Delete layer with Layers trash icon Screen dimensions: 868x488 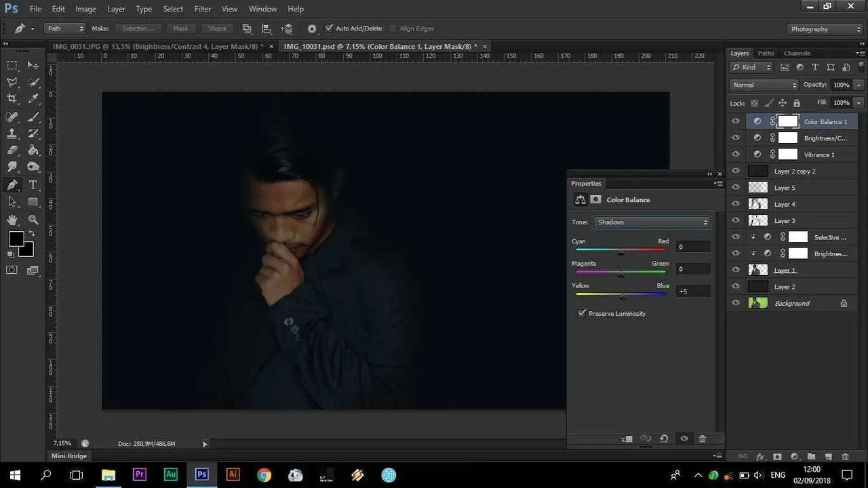[x=845, y=457]
